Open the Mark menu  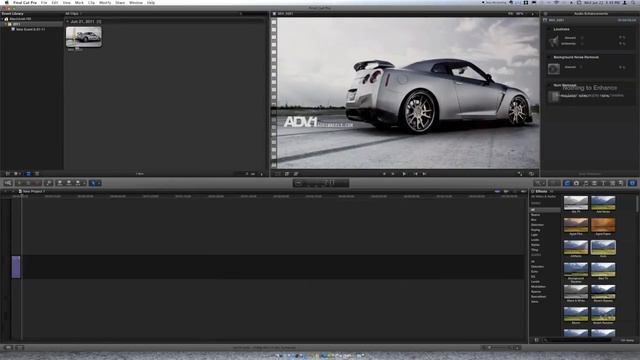[79, 2]
